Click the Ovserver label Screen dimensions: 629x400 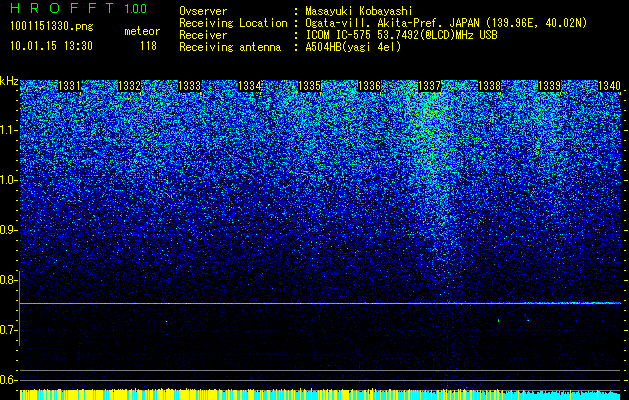point(203,11)
